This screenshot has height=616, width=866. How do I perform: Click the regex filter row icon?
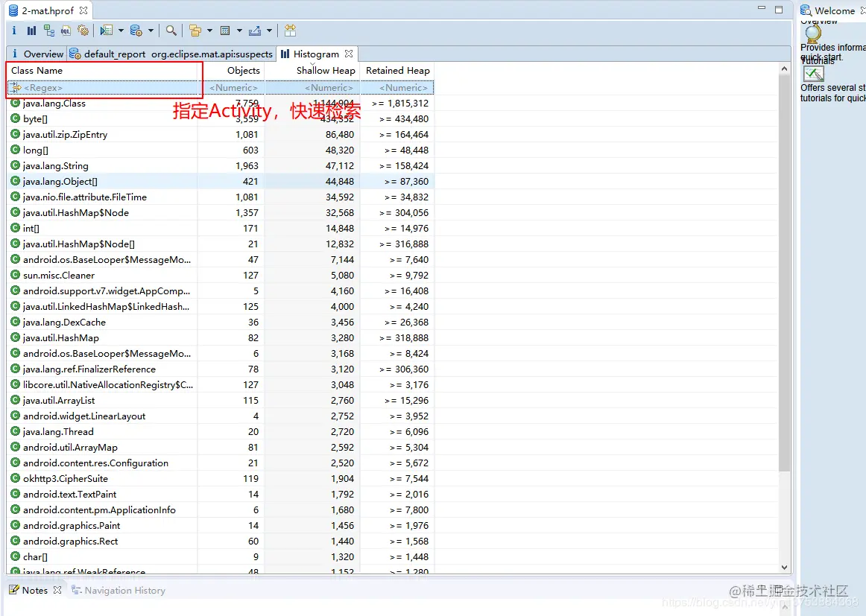pyautogui.click(x=16, y=87)
